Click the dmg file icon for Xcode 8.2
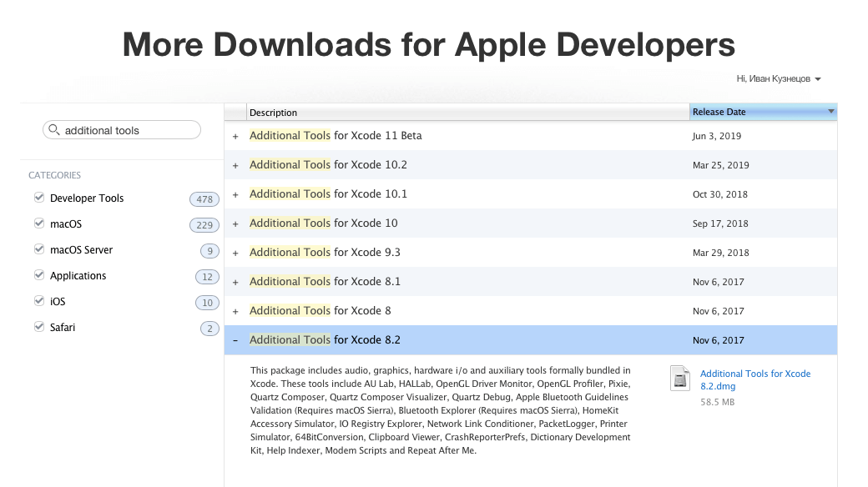Viewport: 868px width, 487px height. click(x=679, y=379)
